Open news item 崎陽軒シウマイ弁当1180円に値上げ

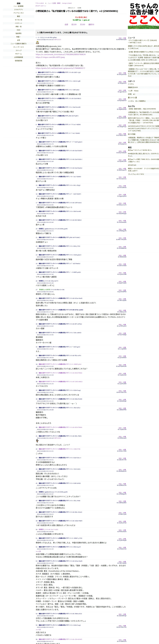144,47
